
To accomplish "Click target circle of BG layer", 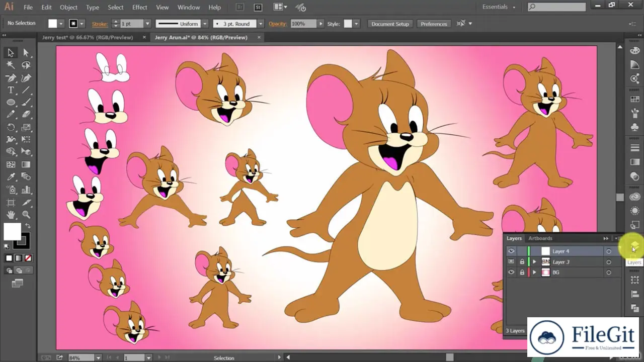I will (608, 272).
